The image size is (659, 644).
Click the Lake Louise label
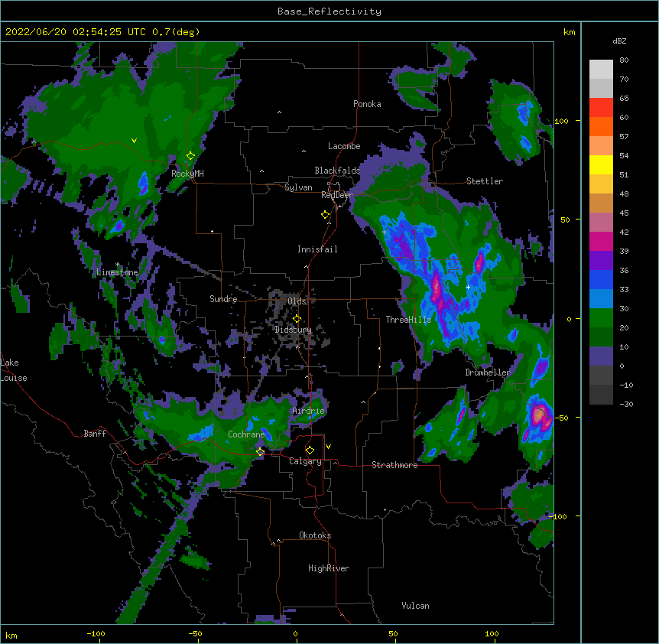14,370
